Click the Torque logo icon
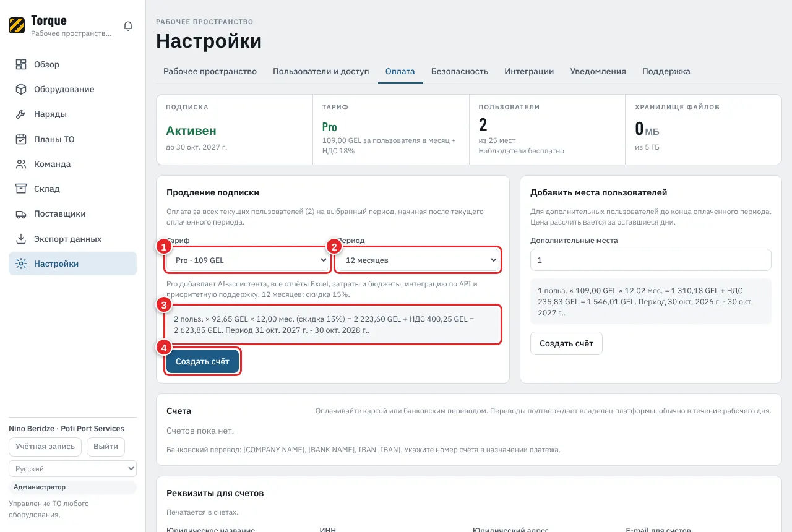Viewport: 792px width, 532px height. click(x=17, y=25)
